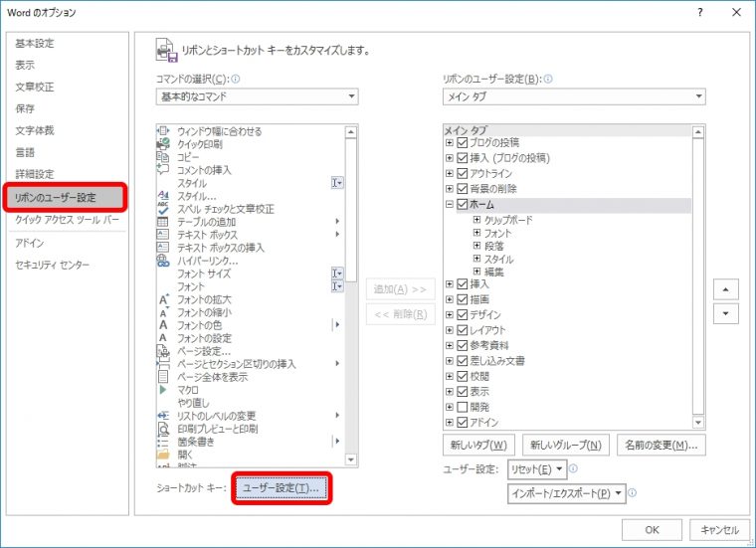Select the フォントの設定 icon
Screen dimensions: 756x548
163,338
